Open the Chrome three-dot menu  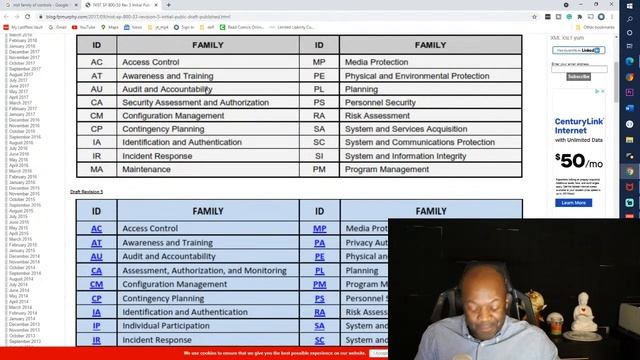(x=612, y=17)
